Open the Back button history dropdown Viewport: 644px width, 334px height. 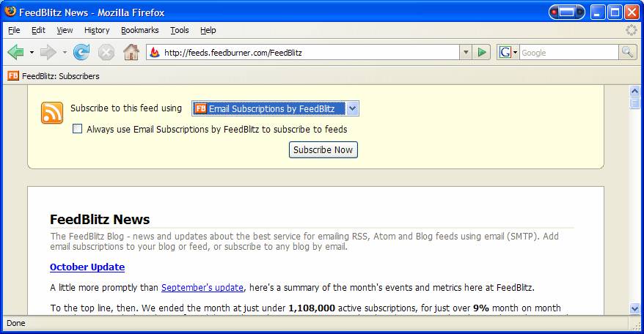point(32,53)
